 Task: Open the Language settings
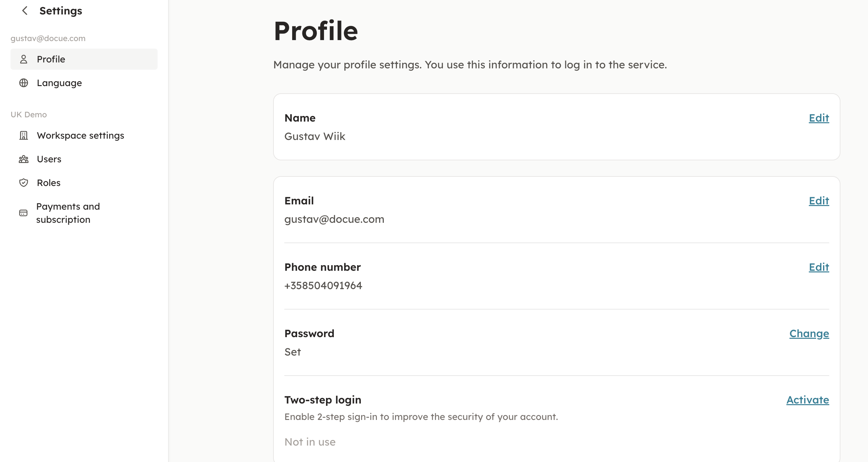[x=59, y=83]
